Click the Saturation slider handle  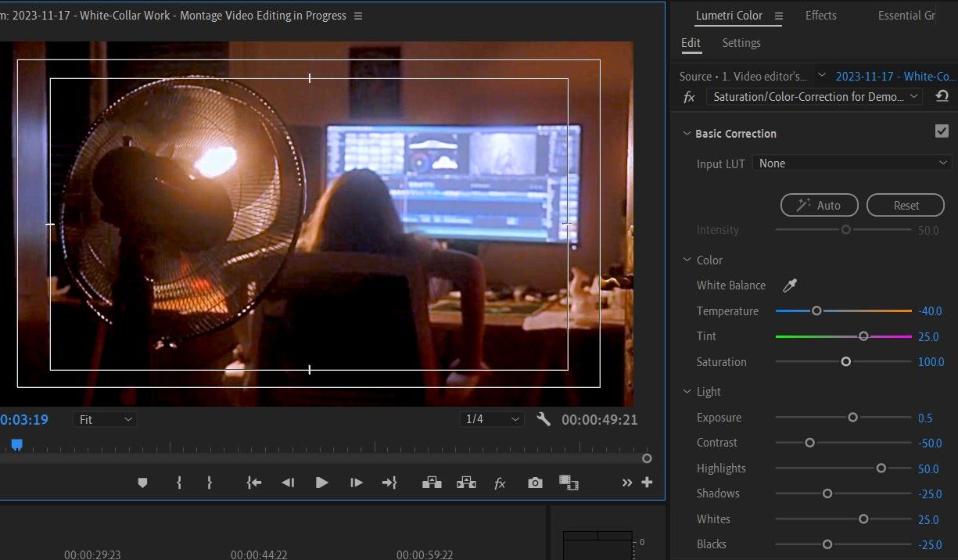(x=845, y=362)
